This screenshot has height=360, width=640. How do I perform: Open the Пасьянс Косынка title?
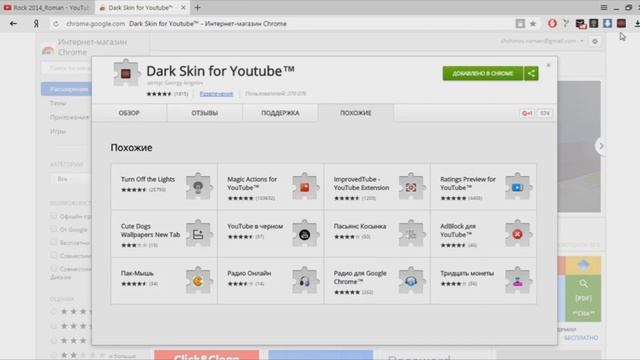[360, 226]
